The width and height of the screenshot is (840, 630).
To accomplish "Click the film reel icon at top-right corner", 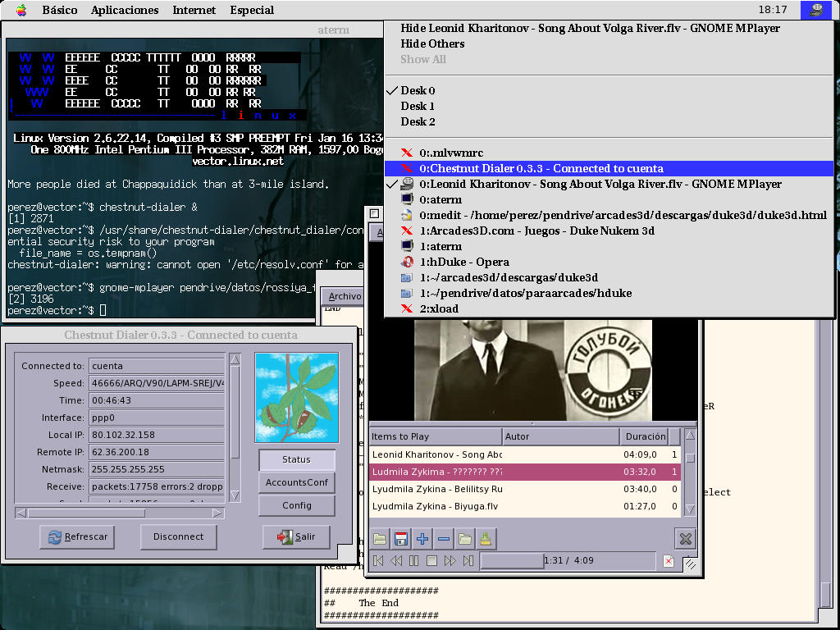I will click(x=816, y=10).
